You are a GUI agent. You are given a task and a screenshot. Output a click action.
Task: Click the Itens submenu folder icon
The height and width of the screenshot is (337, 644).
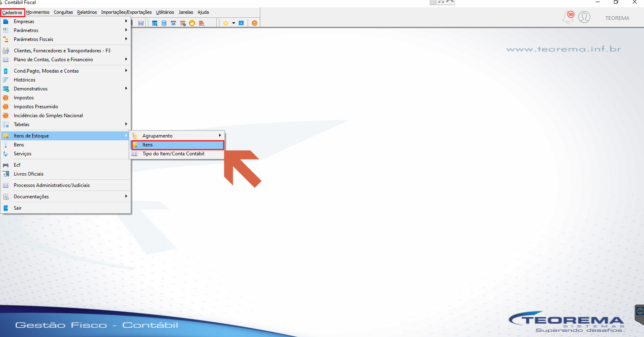pyautogui.click(x=135, y=145)
